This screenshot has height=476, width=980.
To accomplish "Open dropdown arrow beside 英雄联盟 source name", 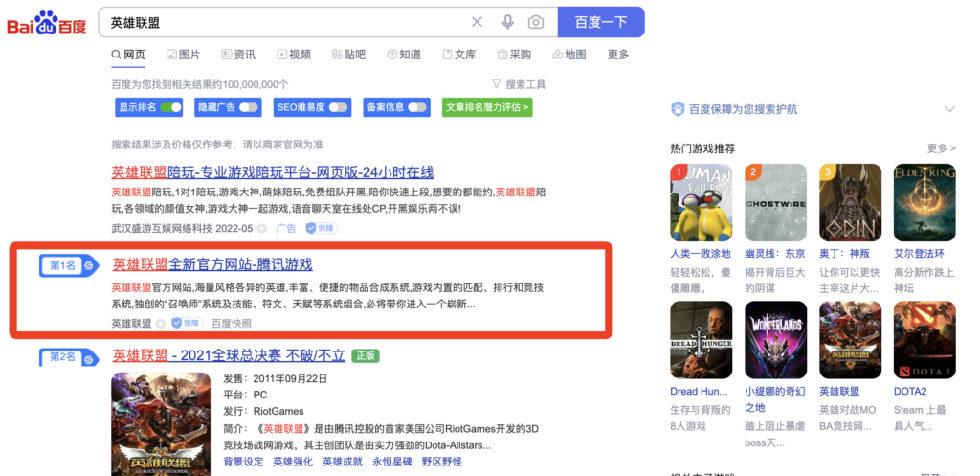I will 160,324.
